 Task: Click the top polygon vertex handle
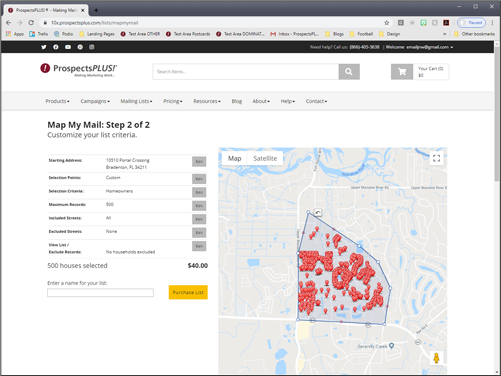click(308, 212)
